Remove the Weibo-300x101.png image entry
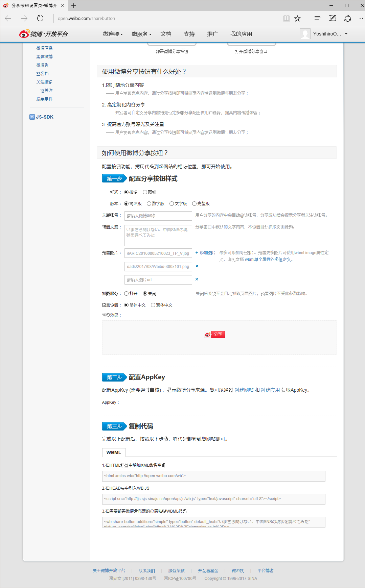This screenshot has width=365, height=588. [x=197, y=266]
